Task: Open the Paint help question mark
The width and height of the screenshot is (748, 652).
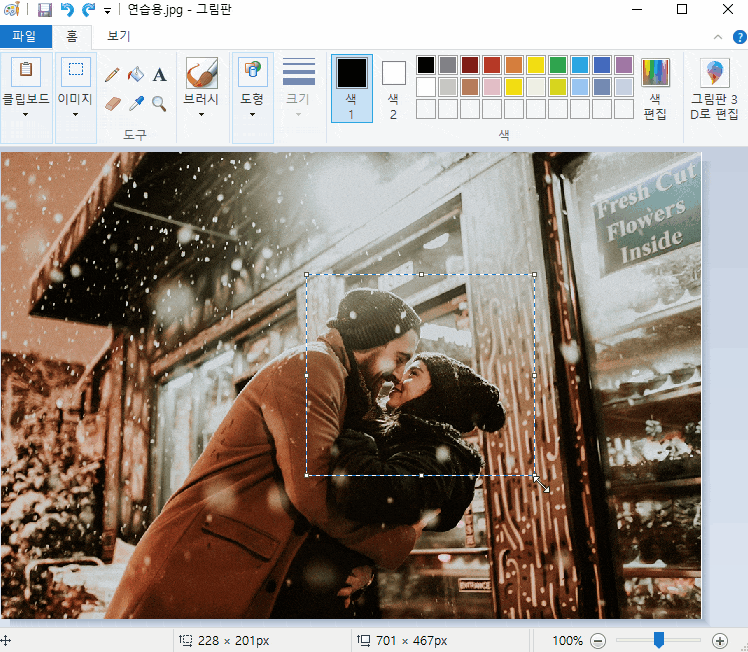Action: click(x=739, y=37)
